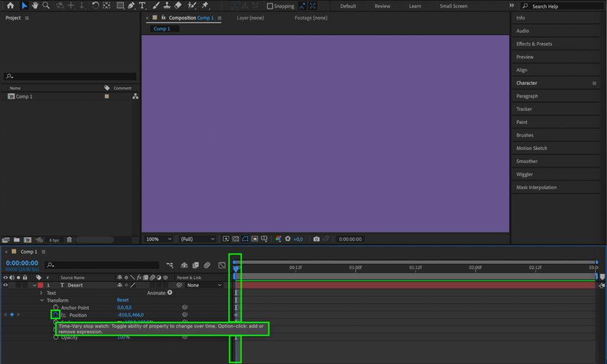Open the resolution dropdown showing Full

197,239
